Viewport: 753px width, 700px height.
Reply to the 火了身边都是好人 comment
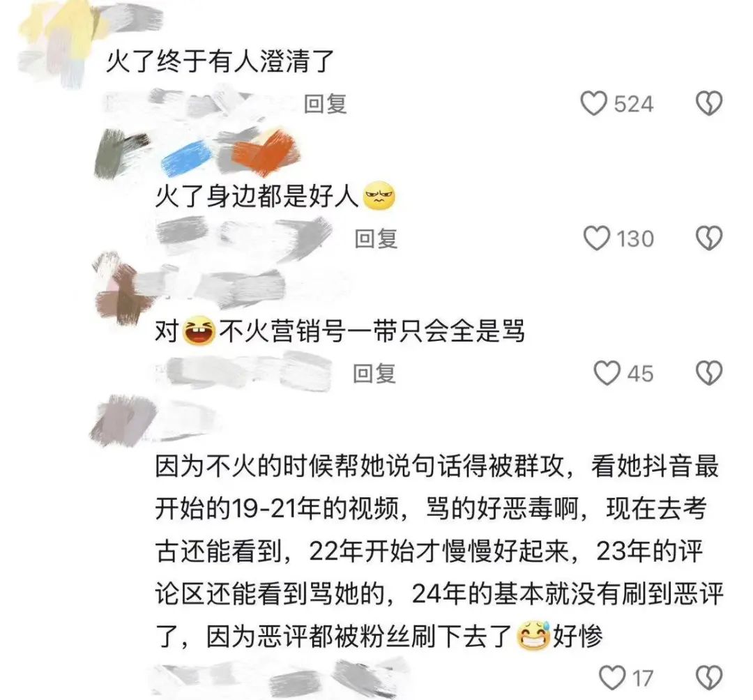tap(376, 238)
